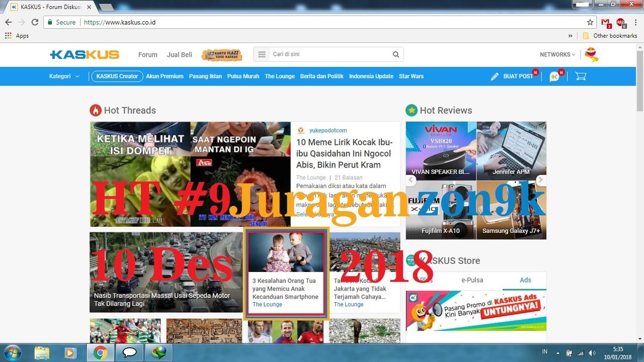Viewport: 644px width, 362px height.
Task: Open the qasidahan meme thread image
Action: (x=190, y=174)
